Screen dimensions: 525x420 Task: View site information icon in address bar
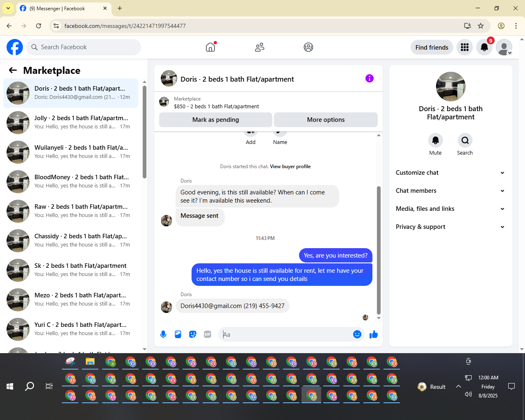pos(57,26)
